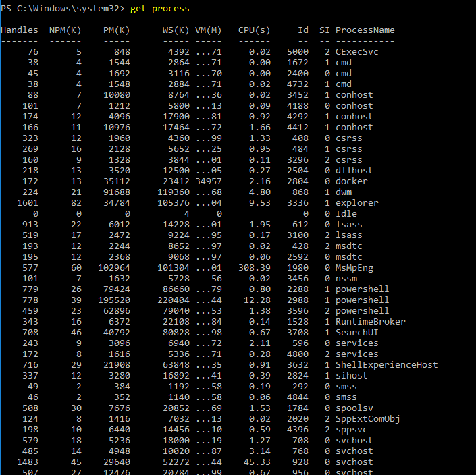Click the get-process command text
The image size is (476, 475).
(x=159, y=9)
